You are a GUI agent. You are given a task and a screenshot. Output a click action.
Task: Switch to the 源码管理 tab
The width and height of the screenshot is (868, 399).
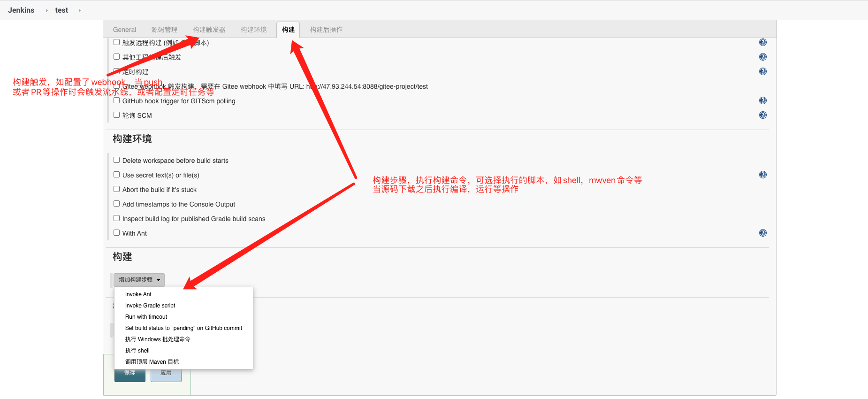click(x=164, y=30)
